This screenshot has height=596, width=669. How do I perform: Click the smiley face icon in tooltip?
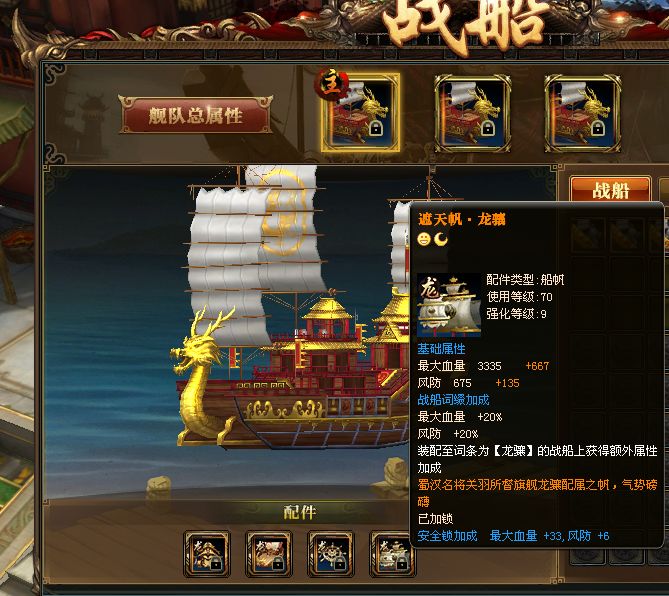coord(424,239)
